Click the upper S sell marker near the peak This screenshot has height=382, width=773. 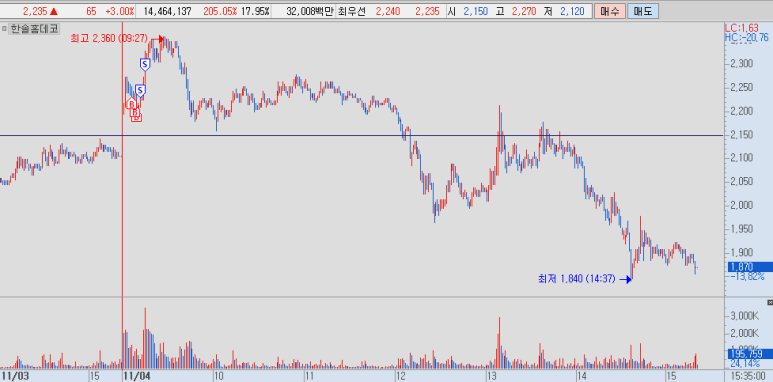(145, 64)
